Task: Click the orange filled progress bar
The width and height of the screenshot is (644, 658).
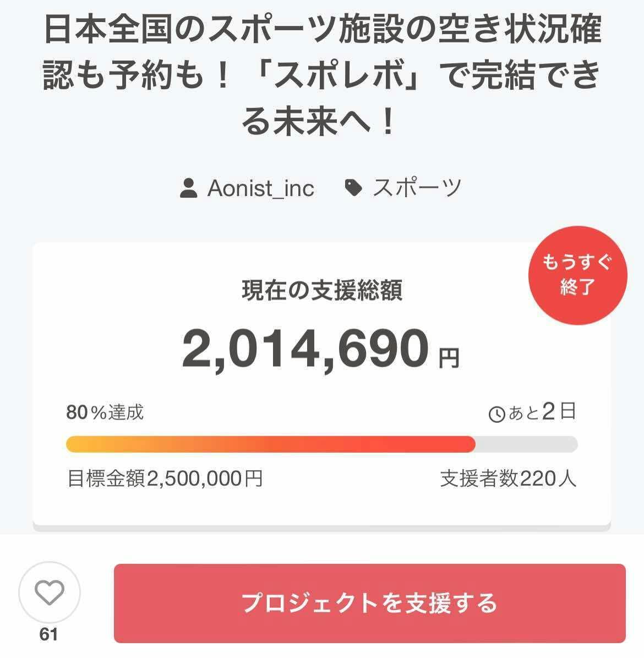Action: (x=270, y=444)
